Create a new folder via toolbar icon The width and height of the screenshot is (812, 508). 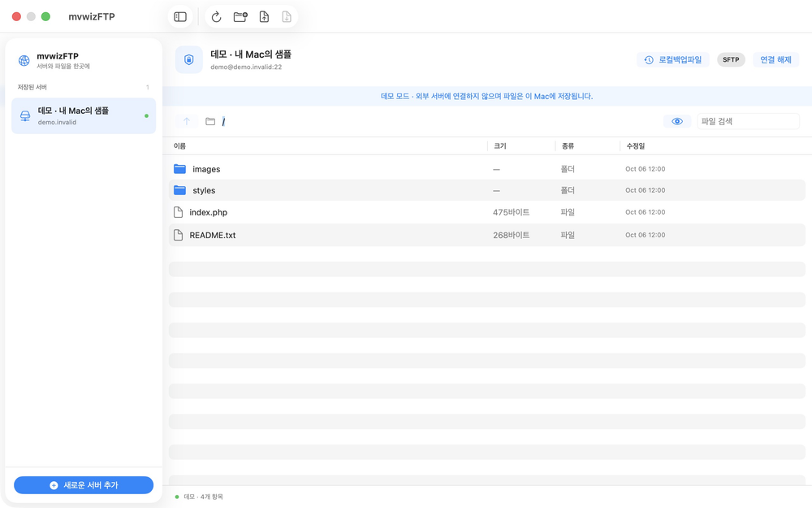(240, 16)
